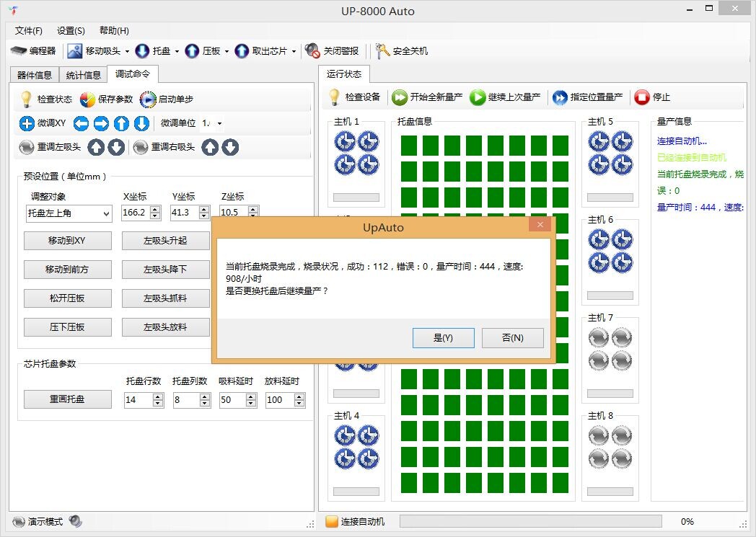756x537 pixels.
Task: Open the 文件(F) menu
Action: tap(29, 31)
